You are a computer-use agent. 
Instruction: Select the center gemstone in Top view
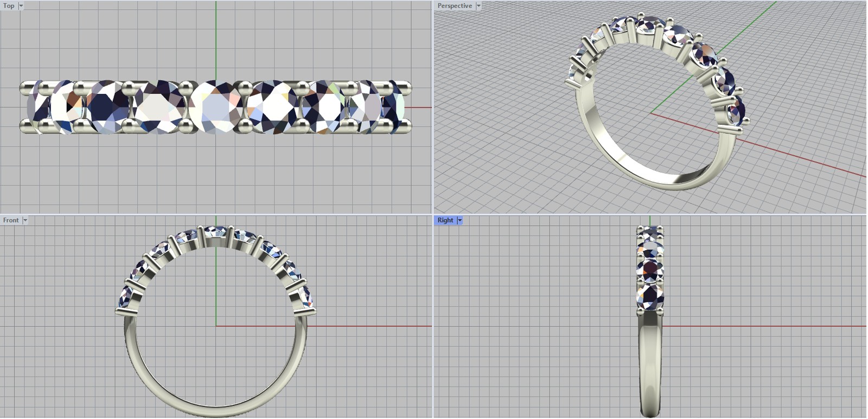click(216, 107)
